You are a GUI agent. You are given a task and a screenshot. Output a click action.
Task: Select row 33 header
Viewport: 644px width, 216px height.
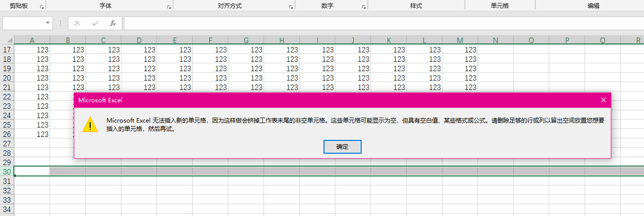(7, 200)
